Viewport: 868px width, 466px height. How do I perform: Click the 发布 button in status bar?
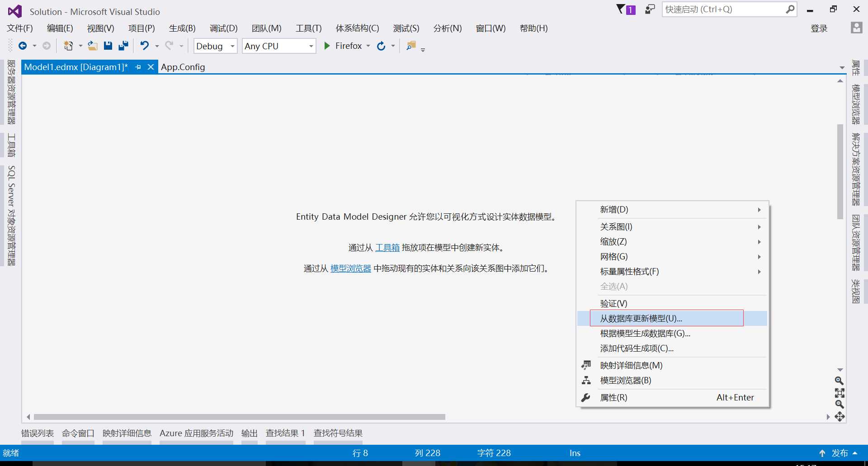coord(840,453)
